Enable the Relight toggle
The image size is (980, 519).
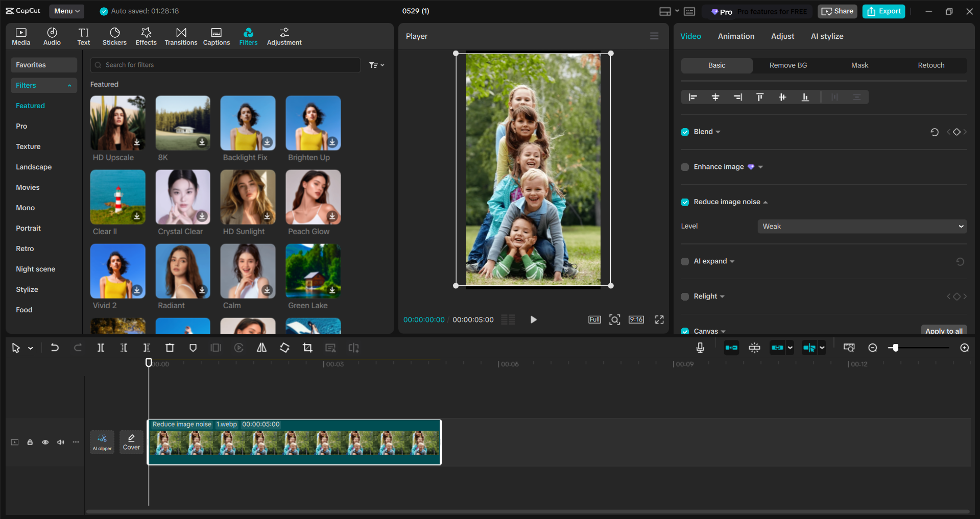[x=685, y=296]
